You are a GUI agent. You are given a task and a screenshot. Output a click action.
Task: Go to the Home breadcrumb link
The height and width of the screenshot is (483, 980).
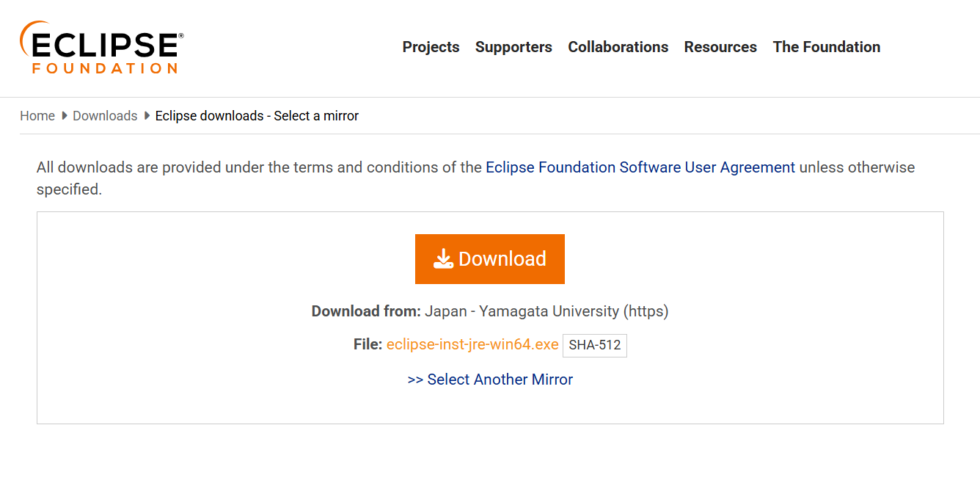[37, 116]
